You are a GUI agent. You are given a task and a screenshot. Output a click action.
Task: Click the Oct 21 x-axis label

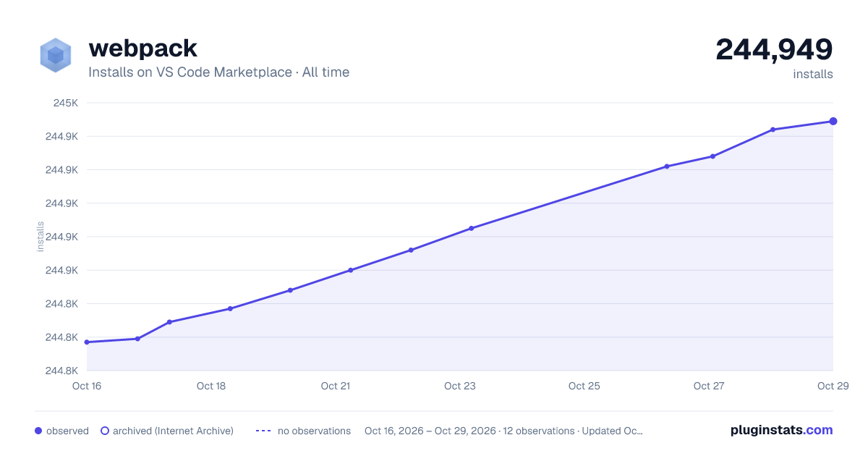point(336,386)
